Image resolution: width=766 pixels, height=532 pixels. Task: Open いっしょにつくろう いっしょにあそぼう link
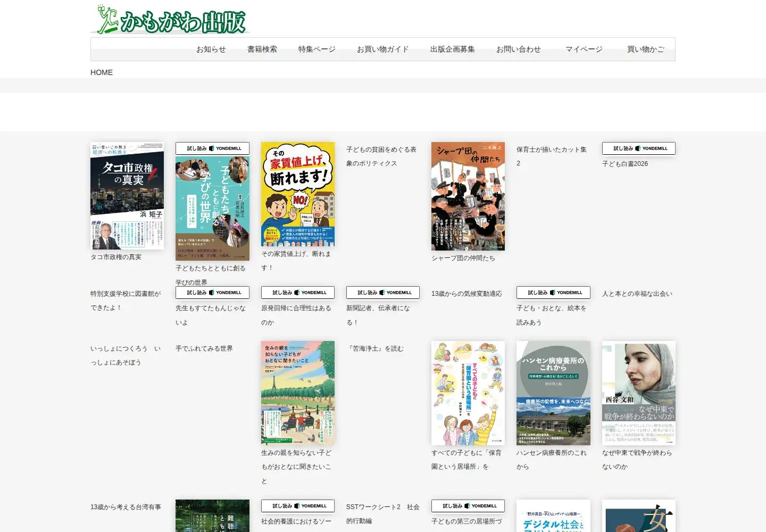point(126,355)
